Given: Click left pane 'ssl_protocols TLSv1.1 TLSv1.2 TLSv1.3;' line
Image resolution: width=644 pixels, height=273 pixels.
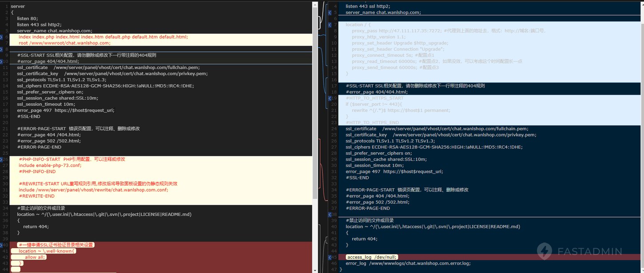Looking at the screenshot, I should [x=62, y=80].
